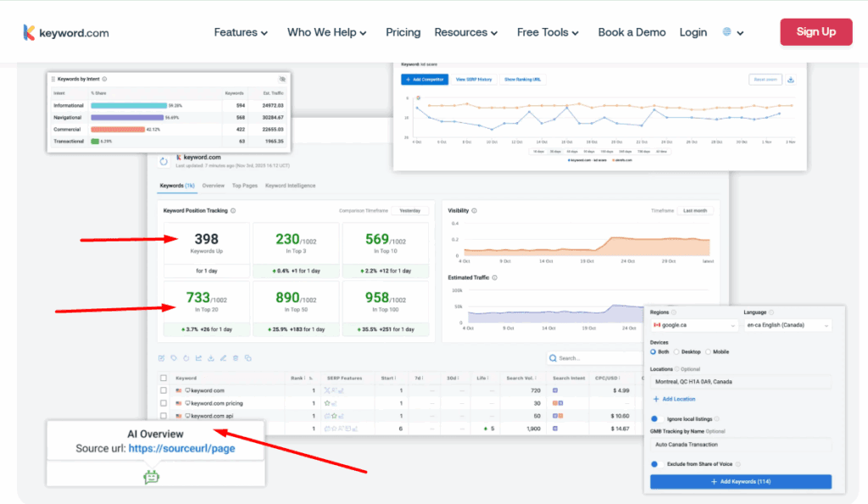
Task: Click inside the keyword search field
Action: point(593,357)
